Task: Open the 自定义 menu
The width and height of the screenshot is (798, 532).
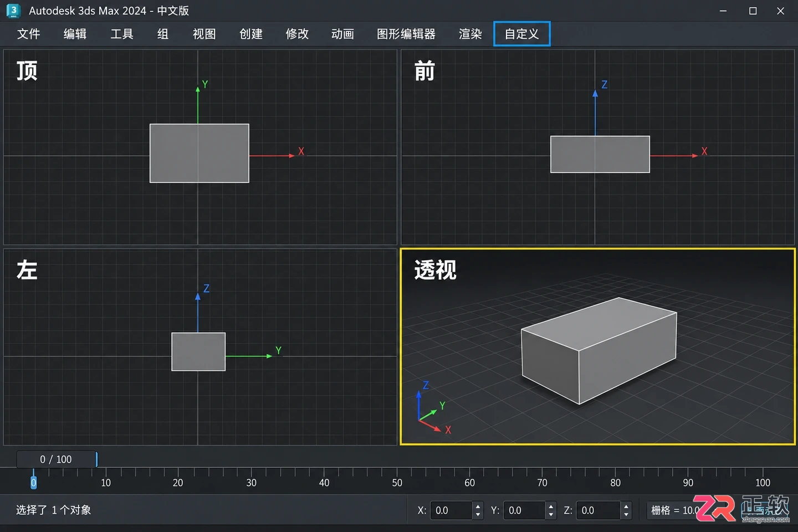Action: (522, 34)
